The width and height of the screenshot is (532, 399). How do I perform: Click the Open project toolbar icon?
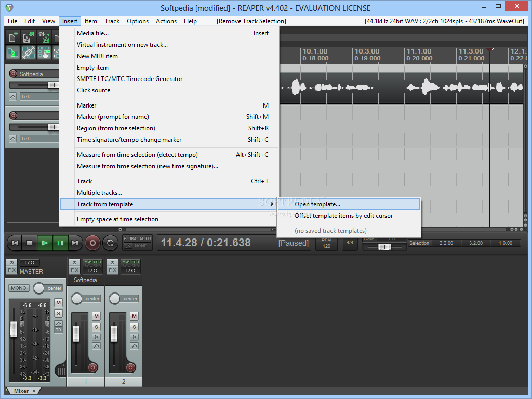click(x=29, y=37)
